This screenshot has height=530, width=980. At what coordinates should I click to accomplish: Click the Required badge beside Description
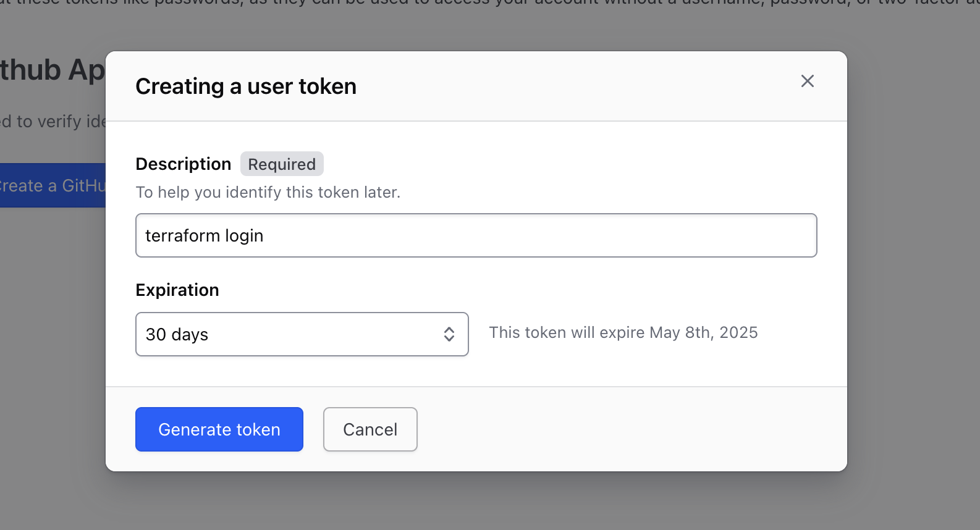click(x=282, y=164)
